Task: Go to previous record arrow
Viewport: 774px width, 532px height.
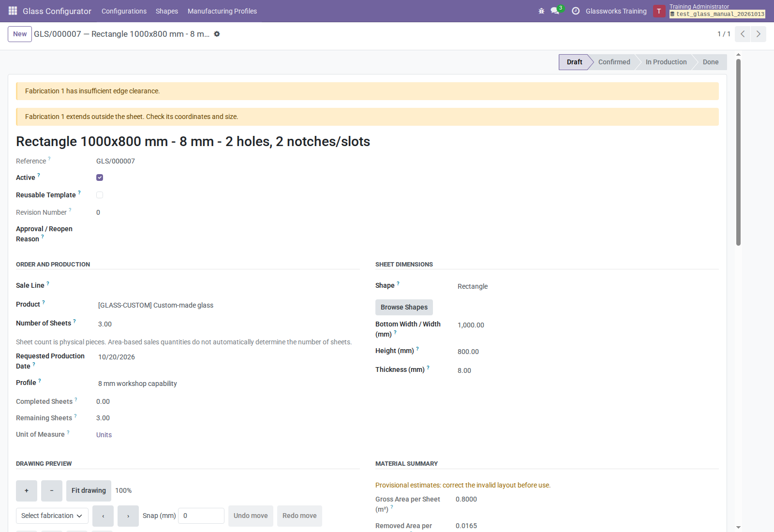Action: 743,34
